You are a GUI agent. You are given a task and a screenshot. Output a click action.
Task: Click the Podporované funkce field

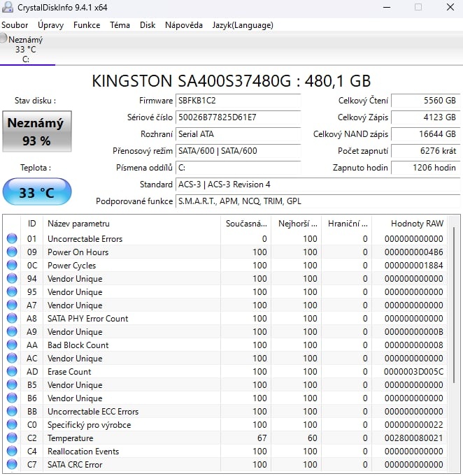tap(318, 201)
